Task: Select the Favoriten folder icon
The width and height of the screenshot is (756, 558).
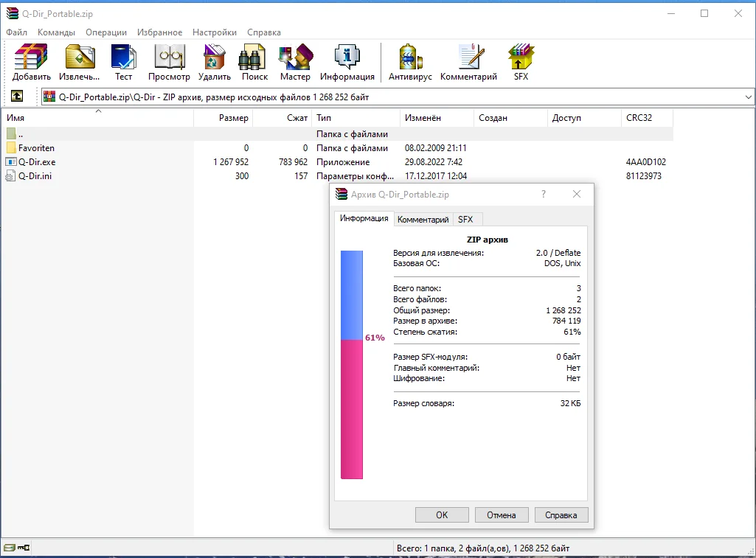Action: pos(11,148)
